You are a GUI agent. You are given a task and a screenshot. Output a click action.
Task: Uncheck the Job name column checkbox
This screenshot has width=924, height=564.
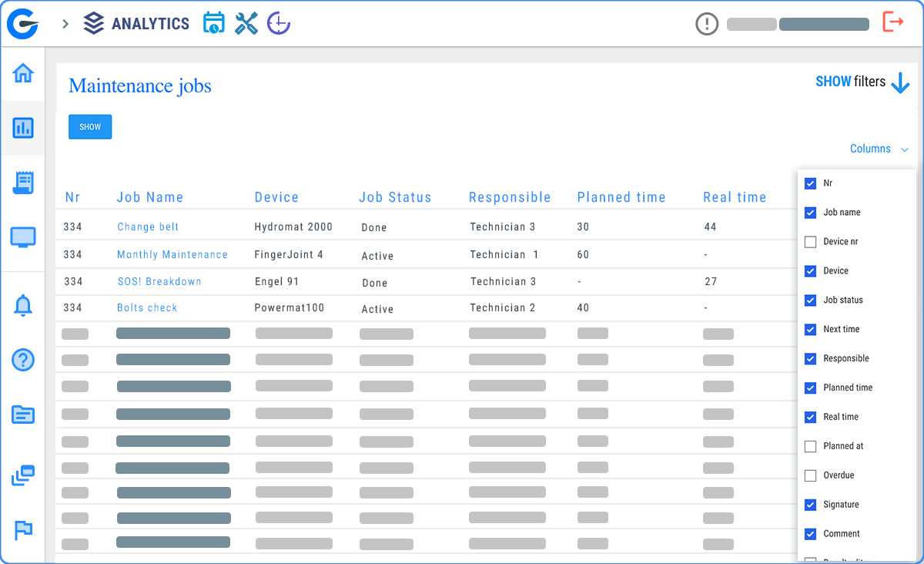coord(810,213)
